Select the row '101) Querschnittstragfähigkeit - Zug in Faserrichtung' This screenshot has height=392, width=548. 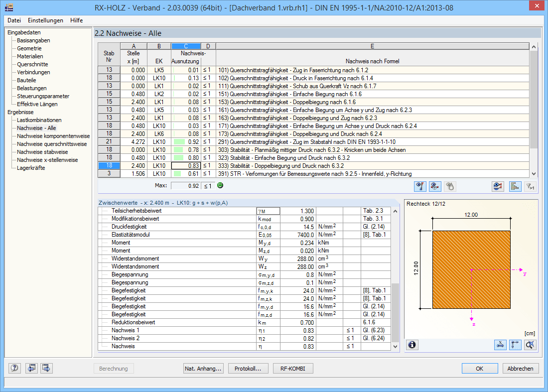pyautogui.click(x=313, y=70)
